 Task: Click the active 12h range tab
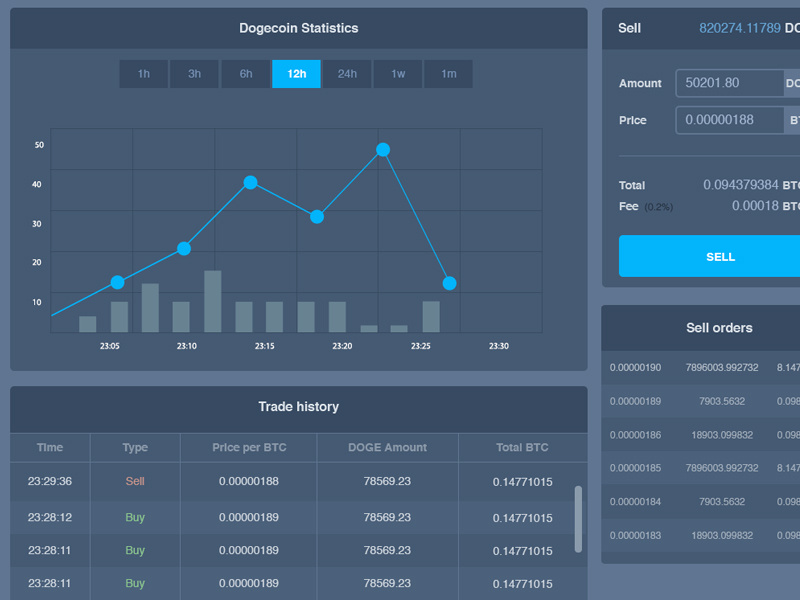tap(296, 74)
